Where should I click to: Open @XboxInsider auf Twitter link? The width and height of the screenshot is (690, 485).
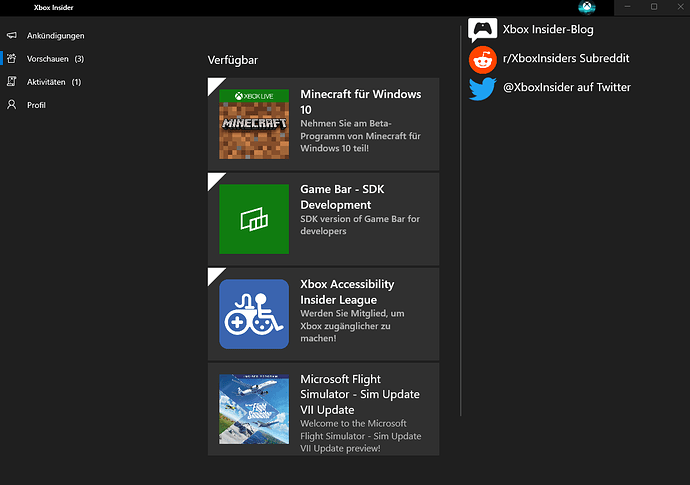pyautogui.click(x=566, y=88)
